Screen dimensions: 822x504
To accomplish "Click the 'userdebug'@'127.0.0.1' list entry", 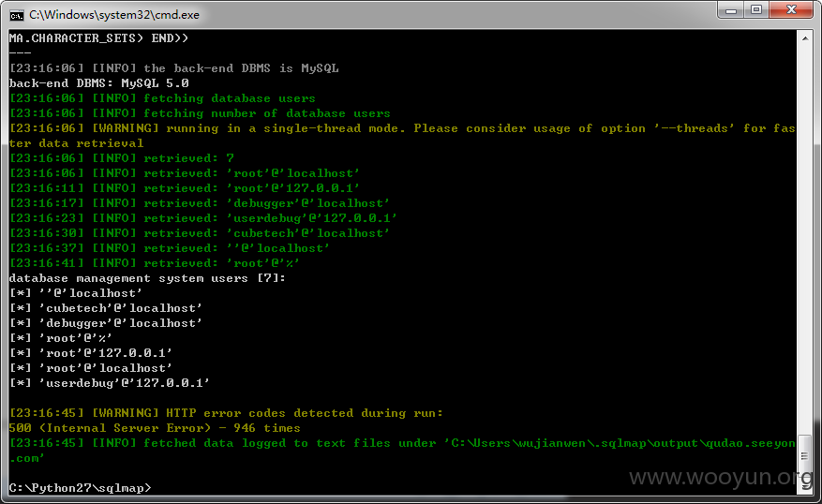I will click(x=125, y=383).
